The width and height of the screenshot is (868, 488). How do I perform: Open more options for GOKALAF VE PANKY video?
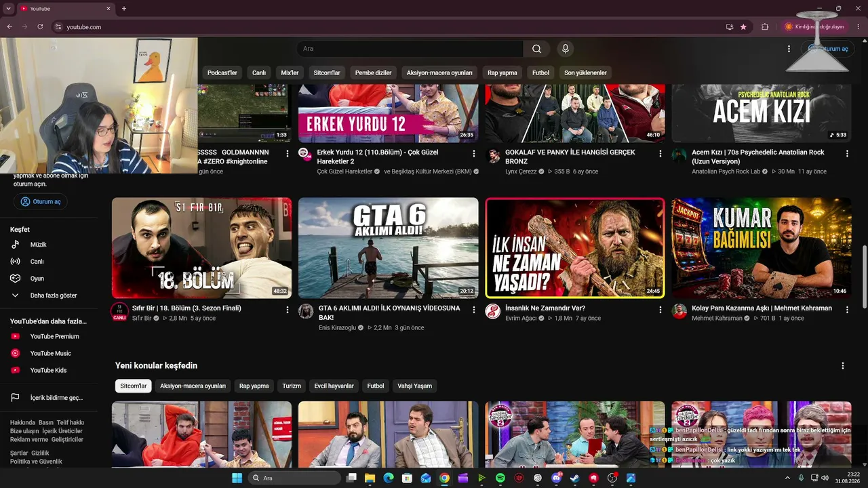[x=660, y=154]
